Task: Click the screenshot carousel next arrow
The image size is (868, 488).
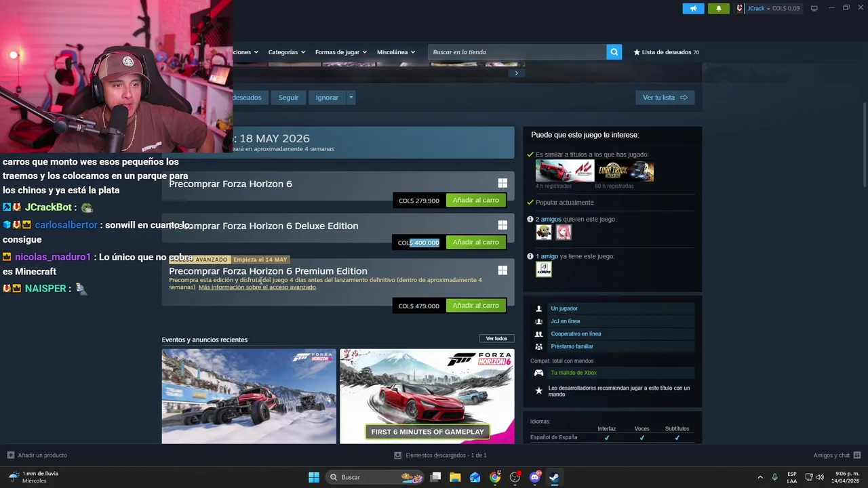Action: pyautogui.click(x=516, y=73)
